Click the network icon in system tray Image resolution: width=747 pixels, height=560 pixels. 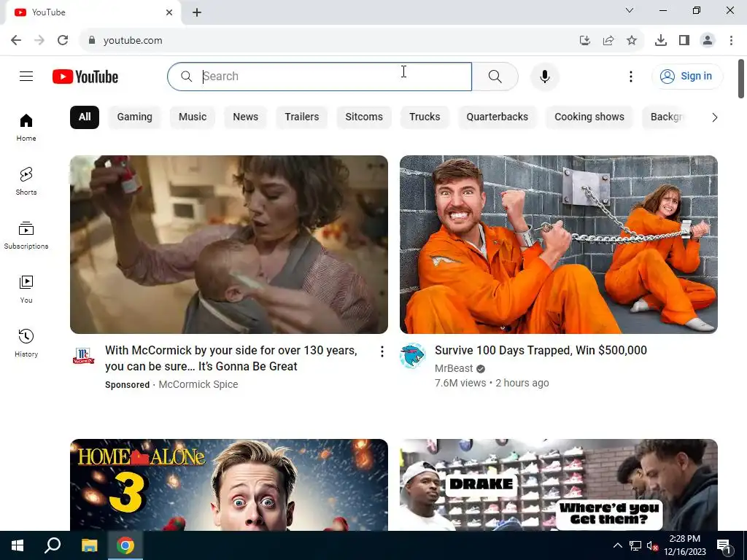(635, 545)
